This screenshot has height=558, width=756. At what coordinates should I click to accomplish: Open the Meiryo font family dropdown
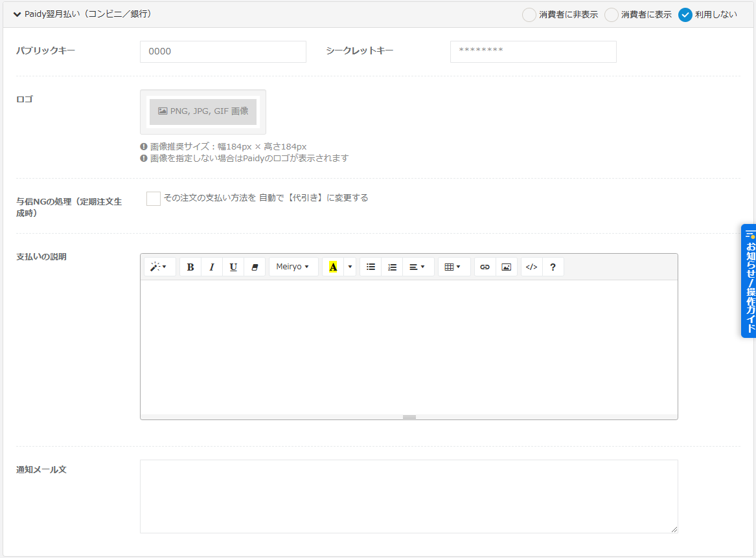tap(292, 267)
